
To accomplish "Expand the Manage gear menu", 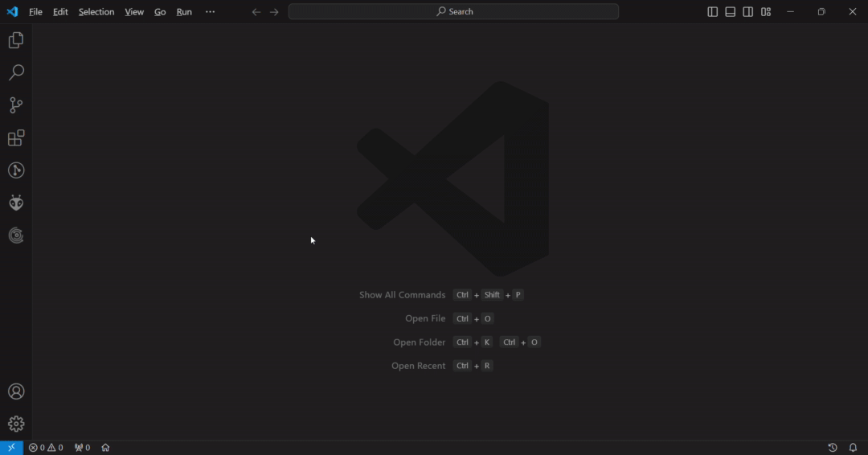I will pos(16,424).
